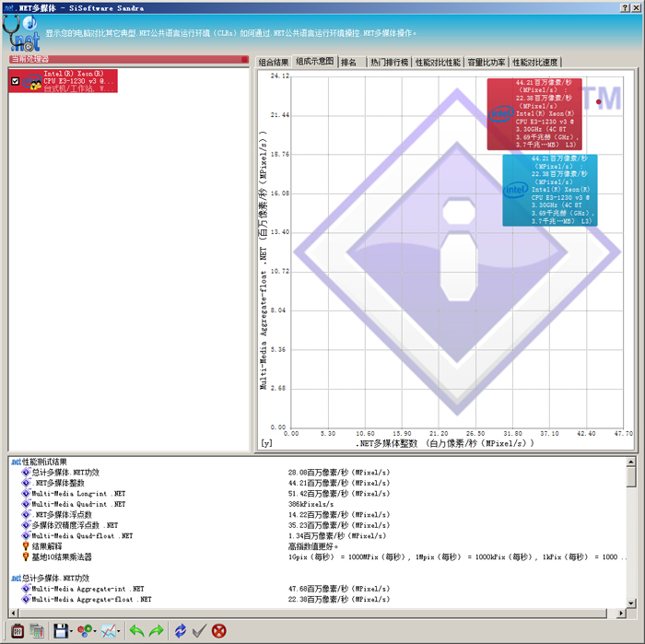Click the results list scroll up arrow

coord(630,463)
